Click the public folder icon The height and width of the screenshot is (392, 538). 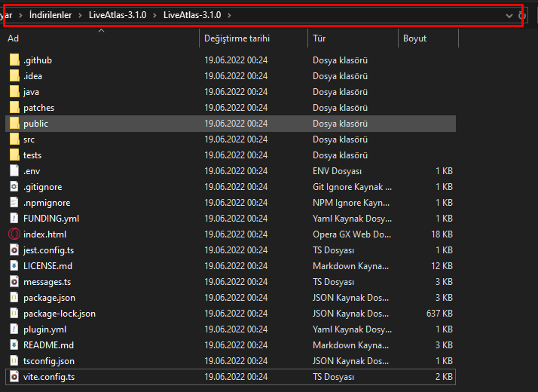point(14,123)
